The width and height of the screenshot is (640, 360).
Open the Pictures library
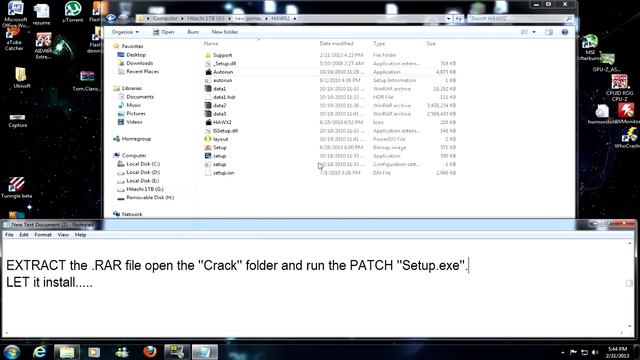click(x=136, y=113)
